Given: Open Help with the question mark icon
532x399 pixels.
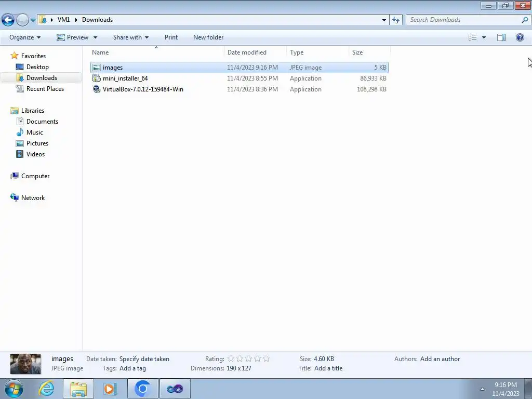Looking at the screenshot, I should pyautogui.click(x=520, y=37).
